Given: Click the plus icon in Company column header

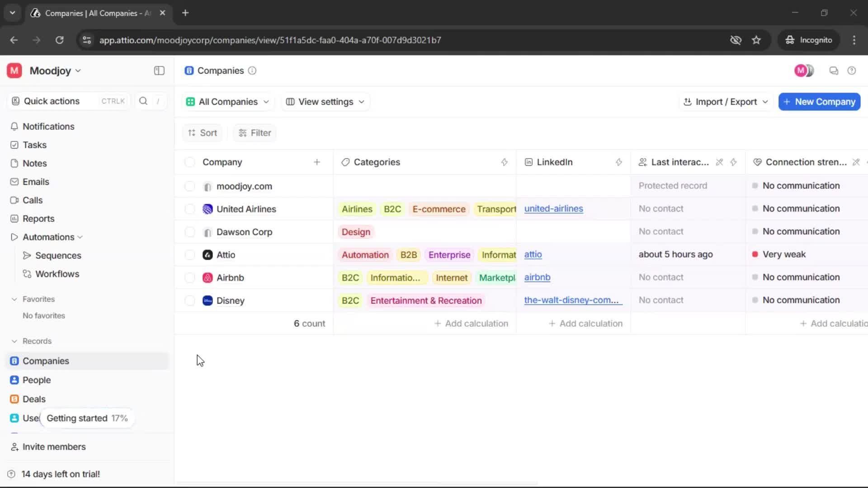Looking at the screenshot, I should [x=317, y=162].
